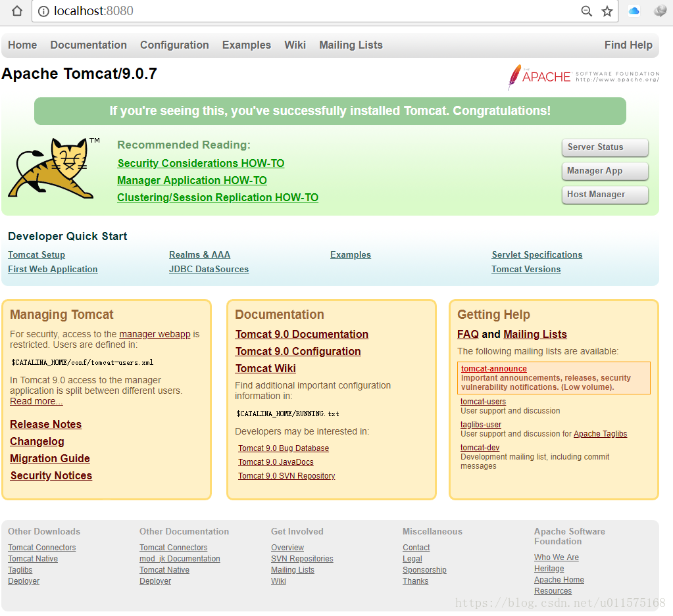673x616 pixels.
Task: Open Tomcat 9.0 Bug Database link
Action: click(284, 448)
